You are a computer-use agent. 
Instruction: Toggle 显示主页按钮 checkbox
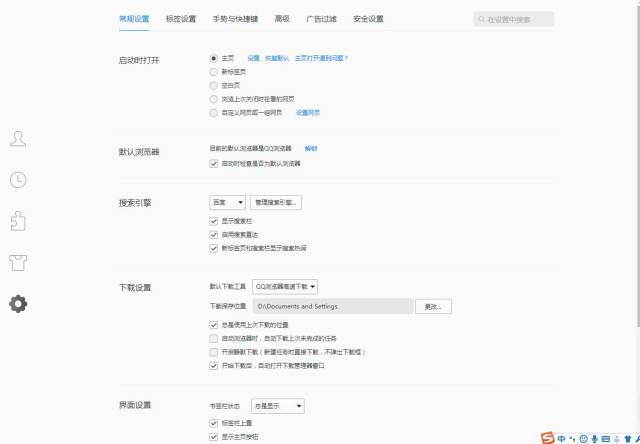tap(213, 437)
